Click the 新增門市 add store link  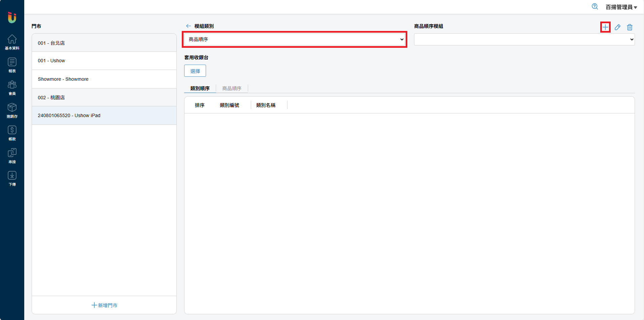(104, 305)
